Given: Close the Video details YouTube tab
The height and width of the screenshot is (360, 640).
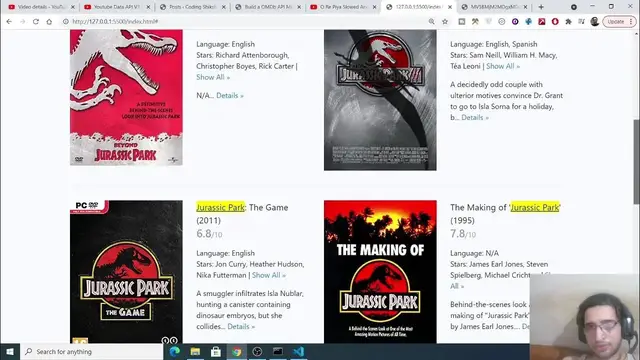Looking at the screenshot, I should point(73,7).
